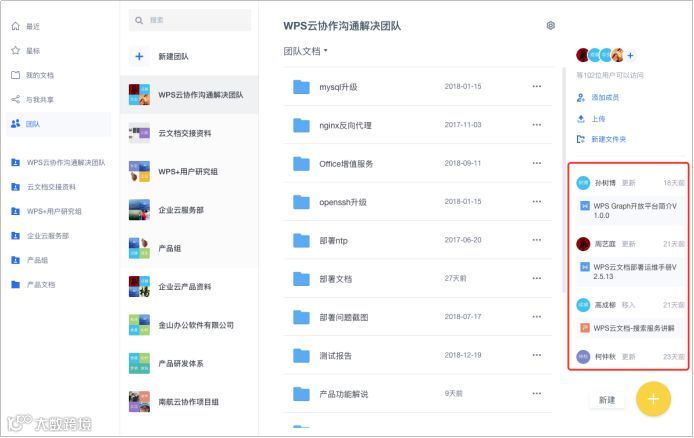This screenshot has height=438, width=694.
Task: Click the file list vertical scrollbar
Action: [564, 180]
